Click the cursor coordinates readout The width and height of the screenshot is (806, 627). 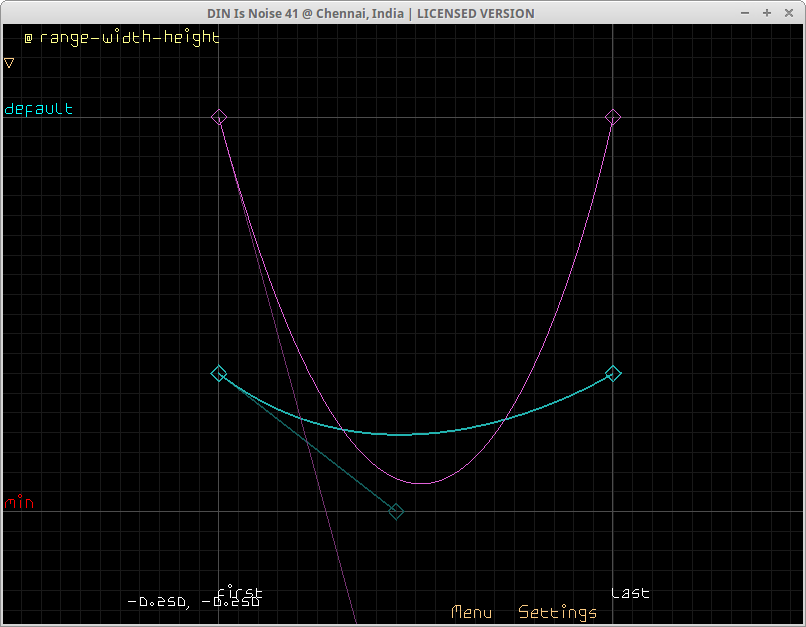193,602
